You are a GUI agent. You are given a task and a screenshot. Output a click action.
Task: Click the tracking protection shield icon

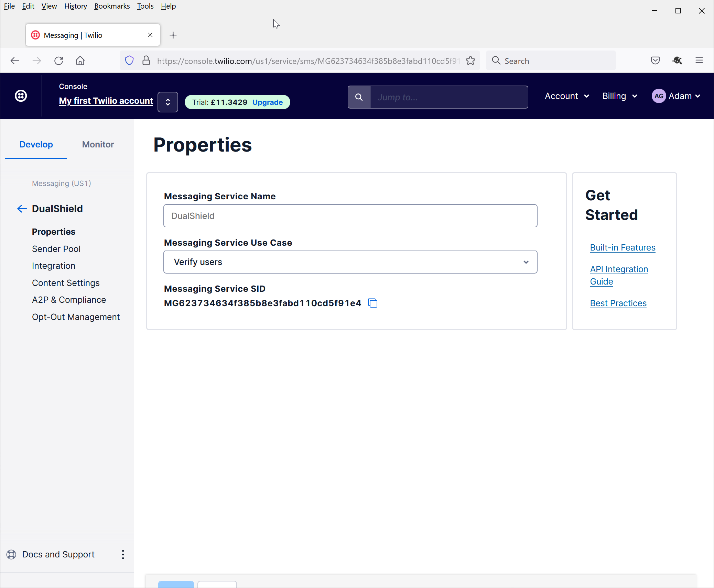(x=129, y=61)
